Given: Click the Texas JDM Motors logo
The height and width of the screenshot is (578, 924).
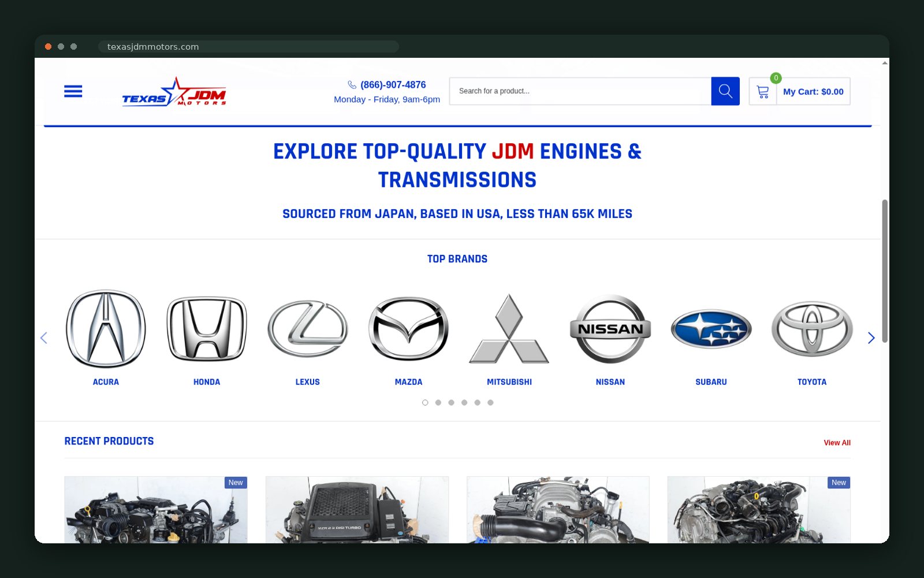Looking at the screenshot, I should [x=174, y=92].
